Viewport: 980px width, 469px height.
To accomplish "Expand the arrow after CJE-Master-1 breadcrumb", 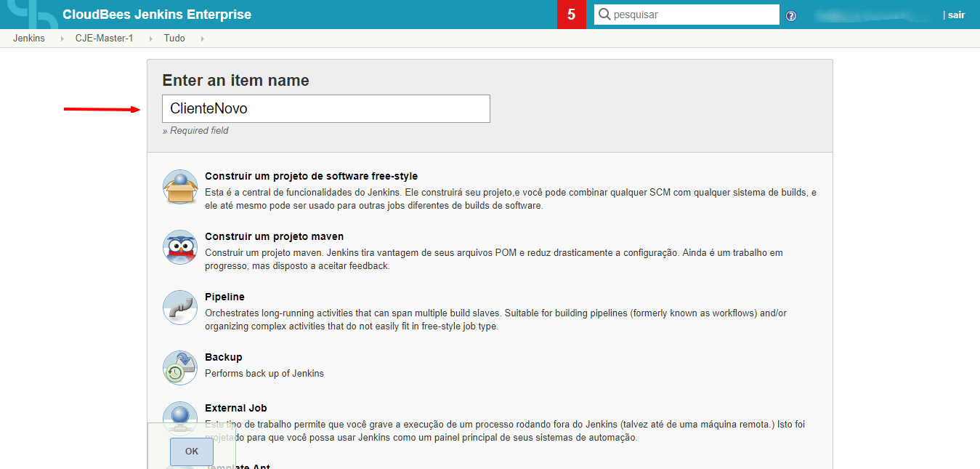I will pos(150,39).
